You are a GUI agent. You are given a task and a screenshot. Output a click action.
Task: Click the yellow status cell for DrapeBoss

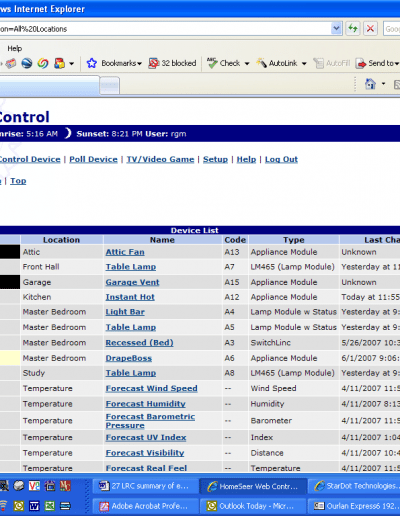(10, 358)
